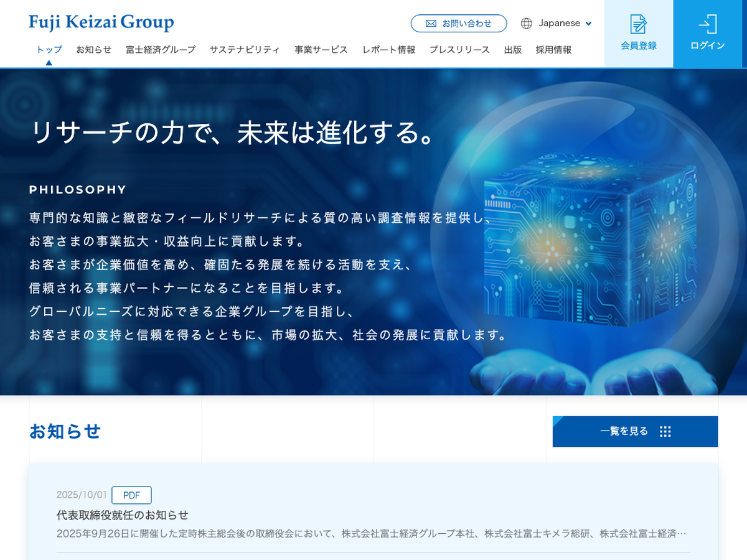Screen dimensions: 747x560
Task: Navigate to 事業サービス
Action: (321, 50)
